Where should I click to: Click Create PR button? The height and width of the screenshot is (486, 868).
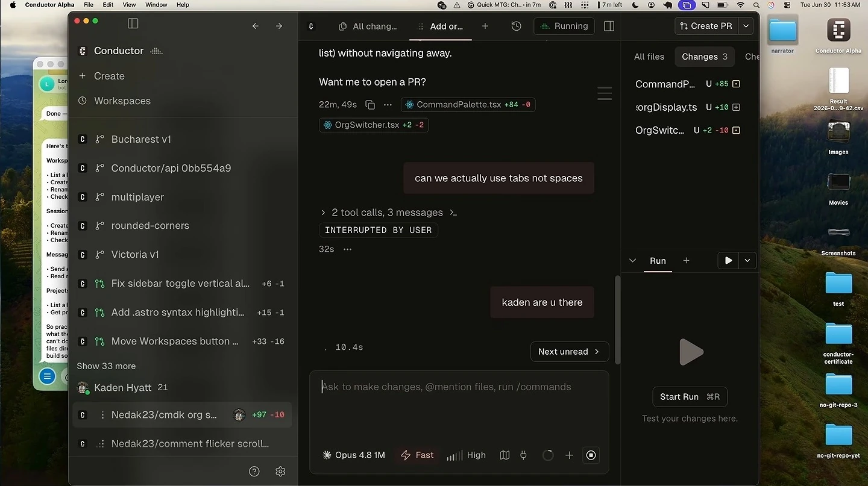pos(706,26)
